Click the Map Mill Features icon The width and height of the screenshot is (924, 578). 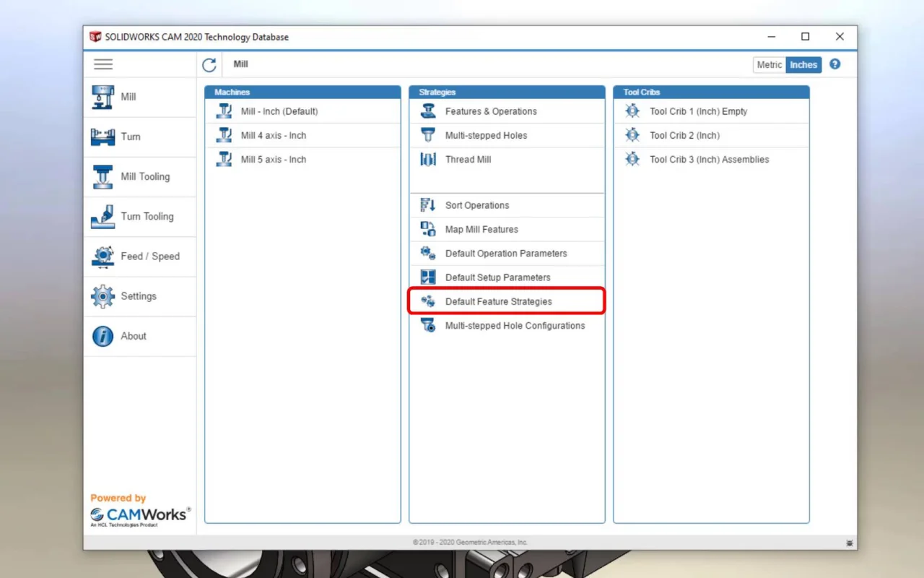(428, 229)
